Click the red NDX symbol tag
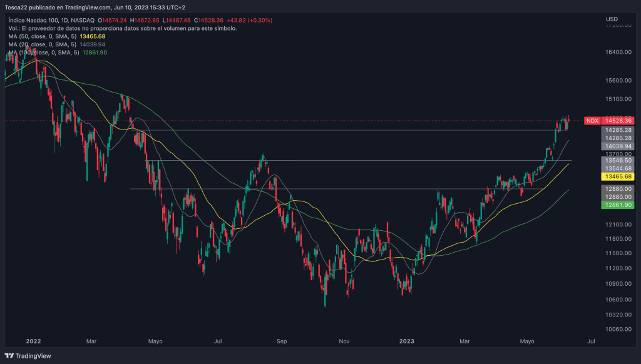Image resolution: width=641 pixels, height=364 pixels. [592, 121]
